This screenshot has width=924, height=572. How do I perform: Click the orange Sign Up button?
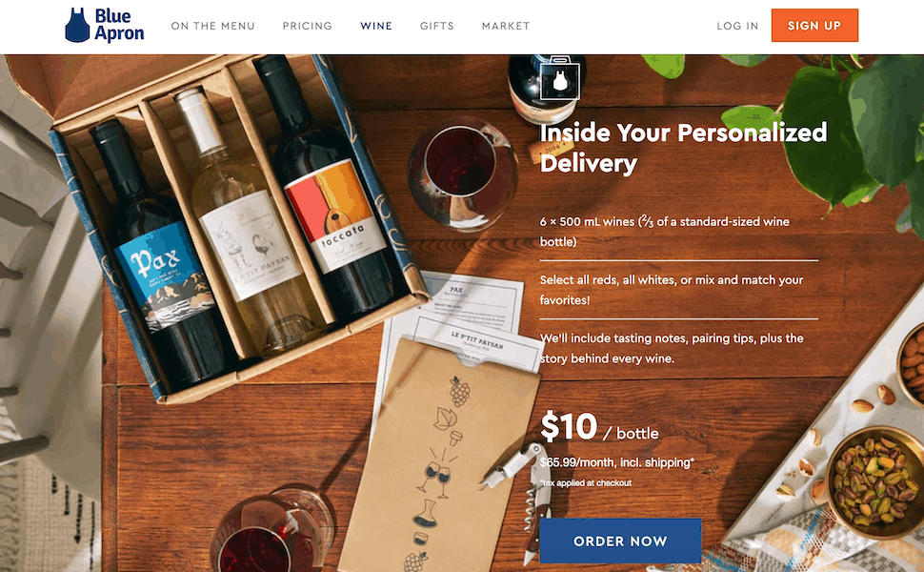(814, 26)
